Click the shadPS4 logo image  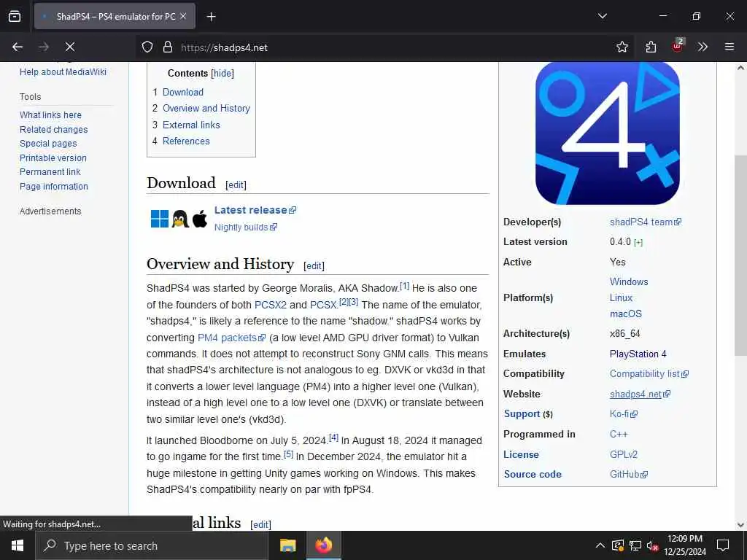click(x=608, y=133)
